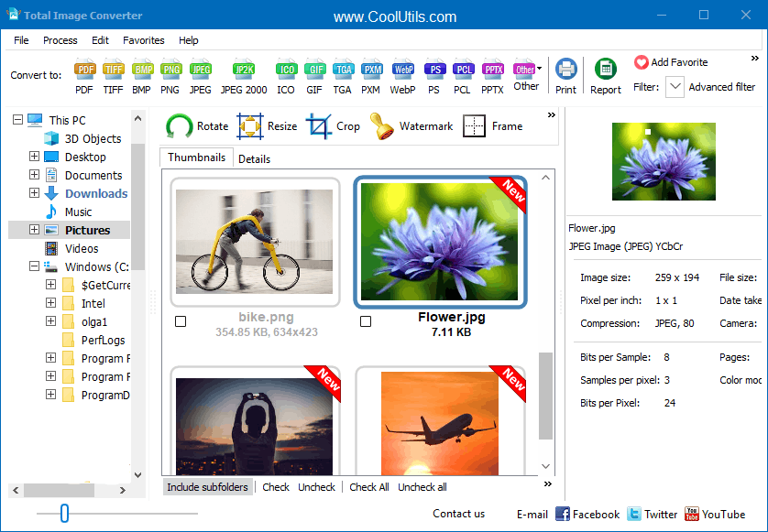Tick the checkbox under Flower.jpg

(366, 321)
